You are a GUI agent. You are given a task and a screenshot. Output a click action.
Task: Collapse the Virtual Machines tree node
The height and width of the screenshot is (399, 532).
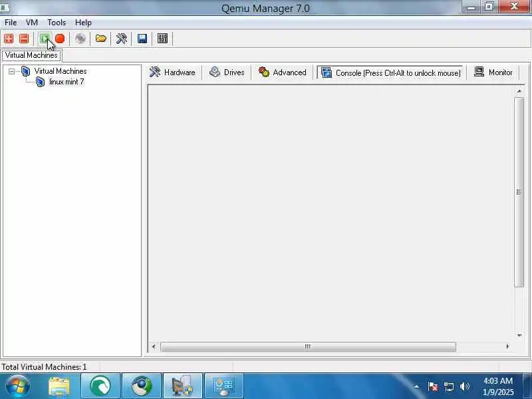click(11, 71)
